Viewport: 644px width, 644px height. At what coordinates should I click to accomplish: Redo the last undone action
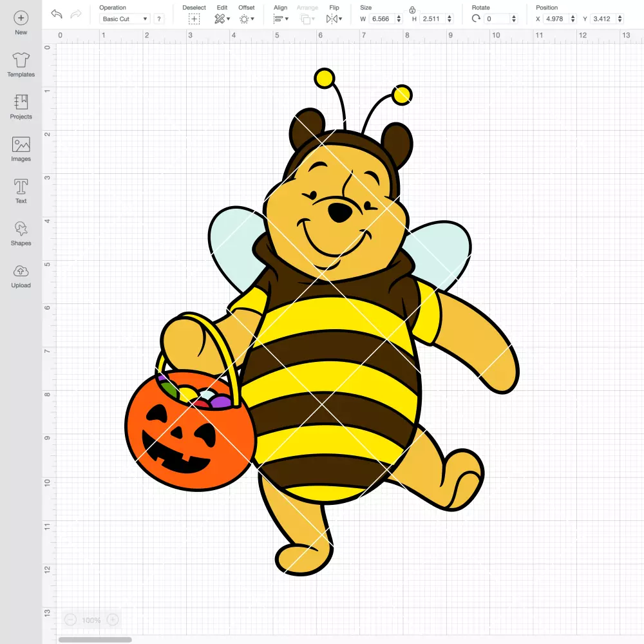(x=76, y=14)
